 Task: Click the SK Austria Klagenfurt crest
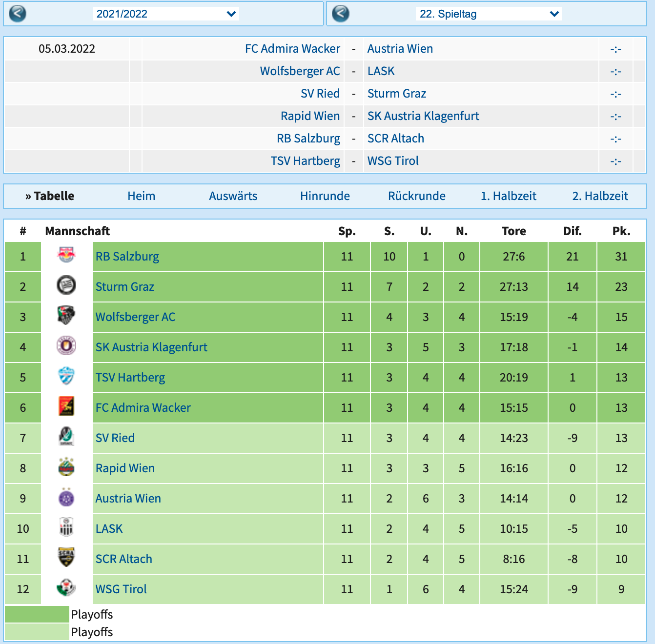click(66, 346)
